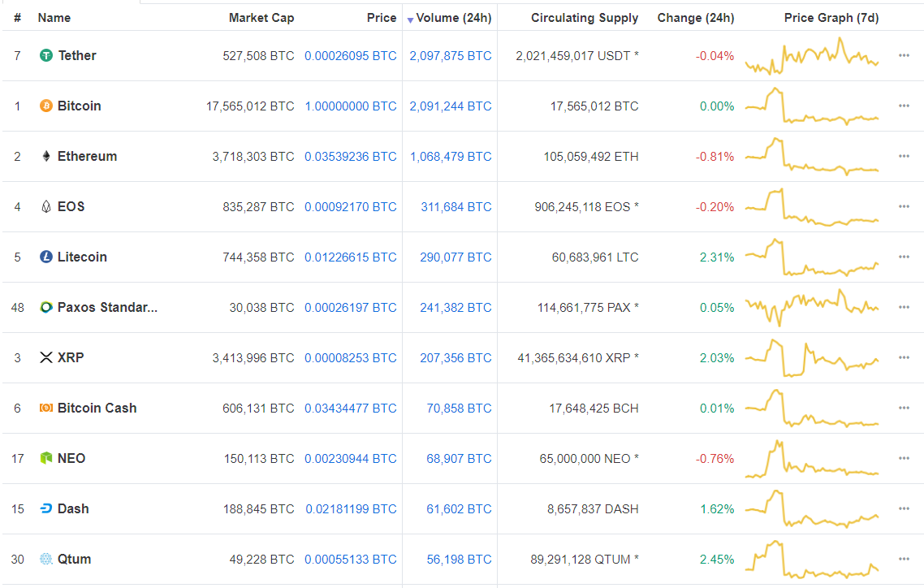The width and height of the screenshot is (924, 588).
Task: Open Bitcoin price link 1.00000000 BTC
Action: click(351, 106)
